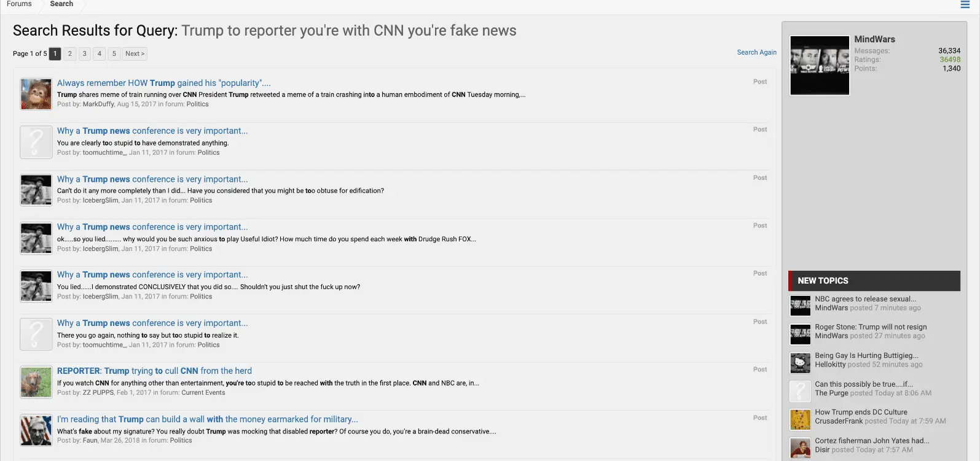Go to results page 5

click(114, 54)
